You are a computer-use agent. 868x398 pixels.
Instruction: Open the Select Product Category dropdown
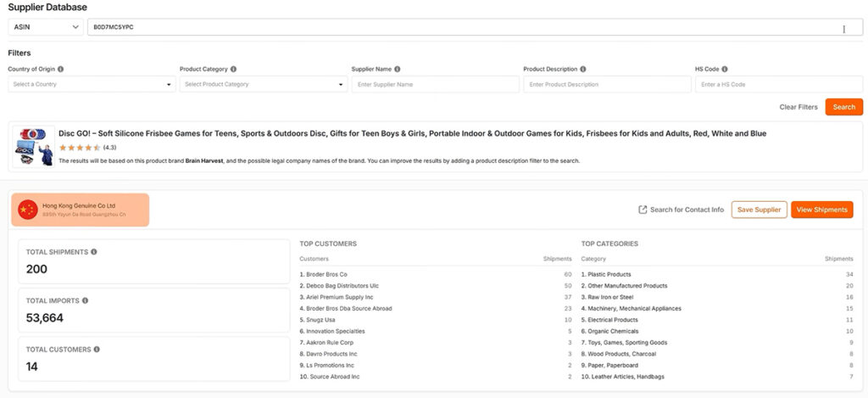point(263,84)
